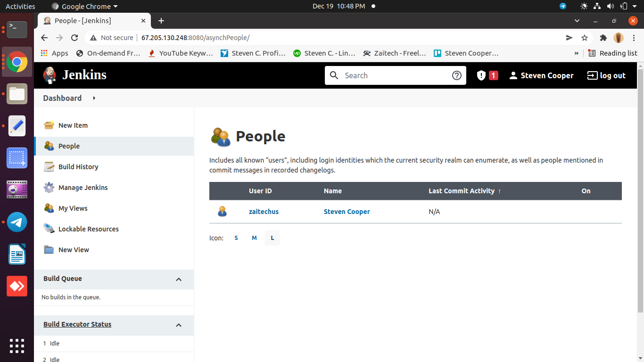Screen dimensions: 644x362
Task: Click the Jenkins butler logo icon
Action: tap(50, 75)
